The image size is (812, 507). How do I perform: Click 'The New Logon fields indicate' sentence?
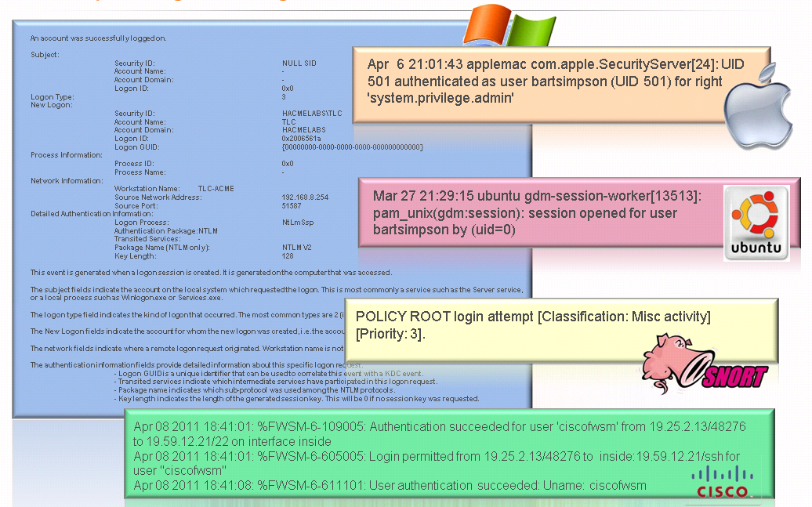pos(187,331)
